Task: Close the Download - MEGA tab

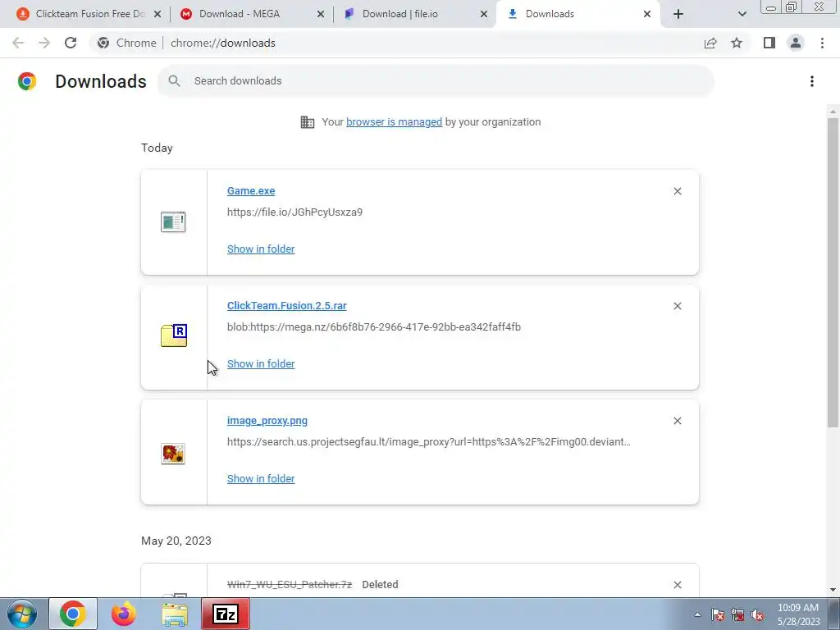Action: [321, 15]
